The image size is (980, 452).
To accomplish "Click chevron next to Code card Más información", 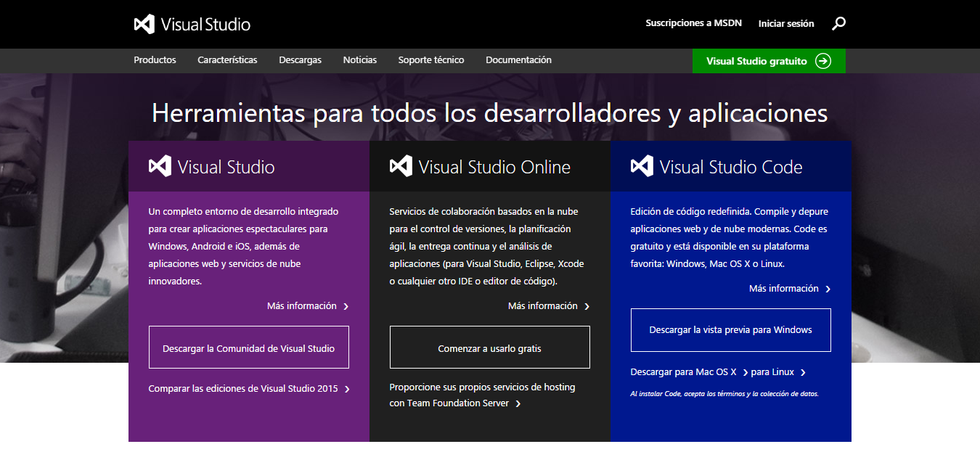I will (x=828, y=289).
